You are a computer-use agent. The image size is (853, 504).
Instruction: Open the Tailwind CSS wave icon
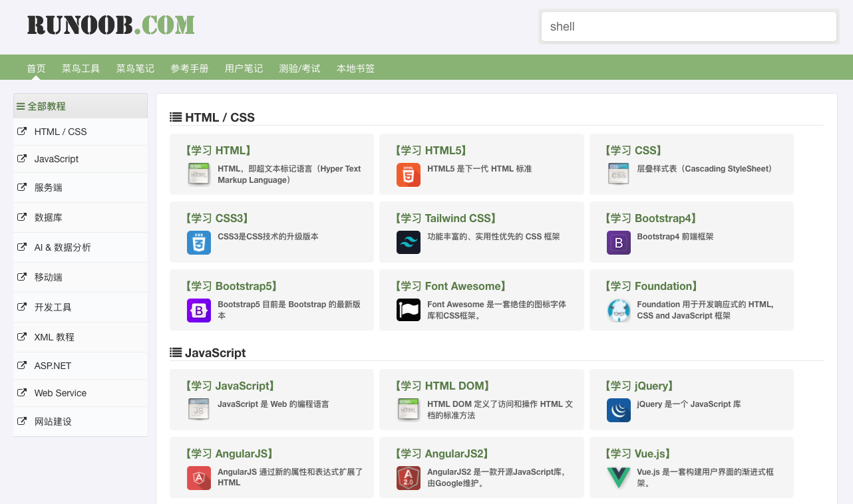click(x=408, y=243)
